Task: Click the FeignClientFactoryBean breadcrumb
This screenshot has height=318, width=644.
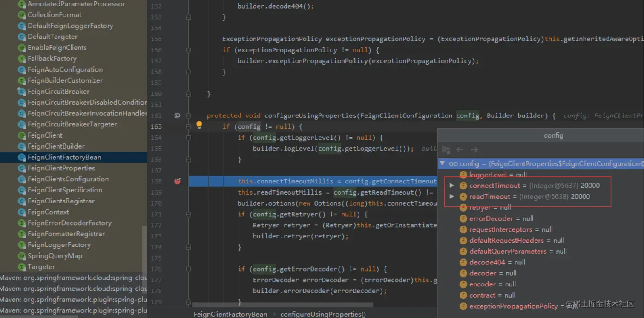Action: point(230,314)
